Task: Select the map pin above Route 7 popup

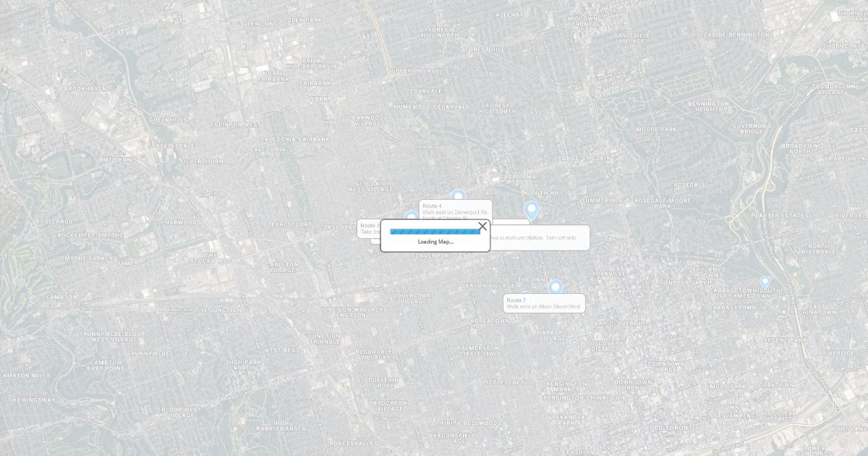Action: click(x=556, y=287)
